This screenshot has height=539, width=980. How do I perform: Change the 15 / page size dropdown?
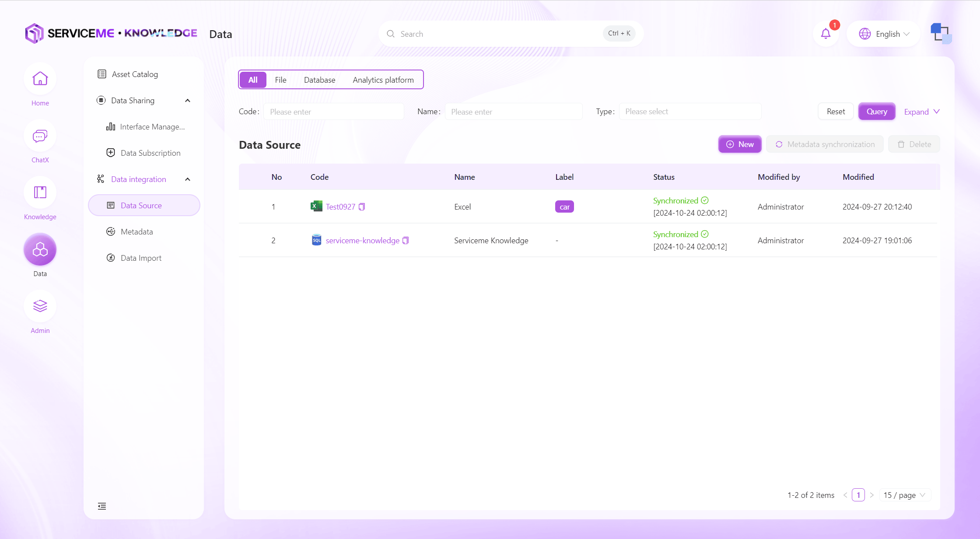[904, 495]
